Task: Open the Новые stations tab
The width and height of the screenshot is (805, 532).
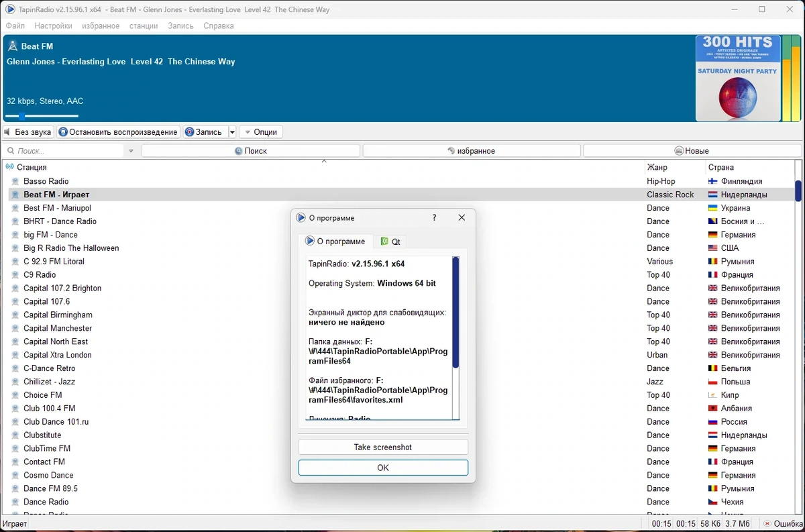Action: [x=692, y=151]
